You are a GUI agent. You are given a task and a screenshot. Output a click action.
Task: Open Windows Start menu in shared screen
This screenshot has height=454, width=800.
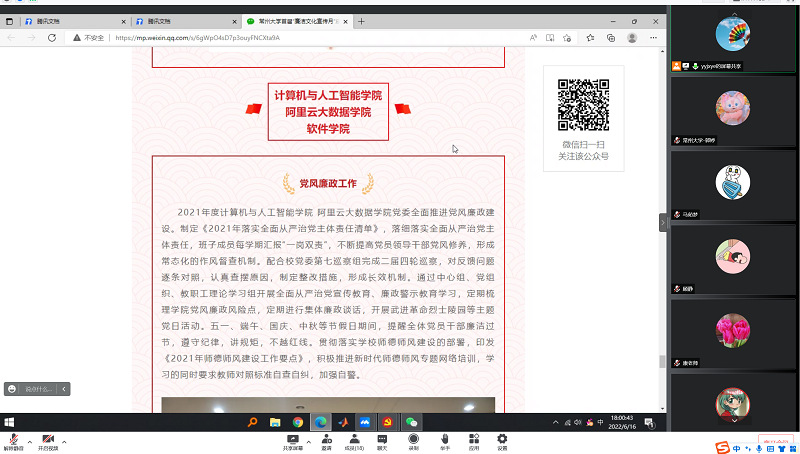(9, 422)
